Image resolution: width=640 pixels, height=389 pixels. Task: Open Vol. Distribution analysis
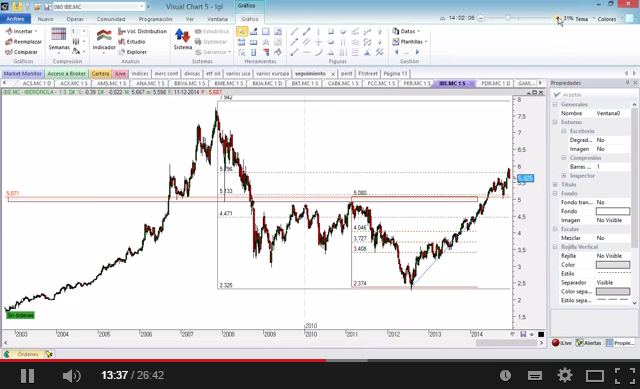click(142, 31)
